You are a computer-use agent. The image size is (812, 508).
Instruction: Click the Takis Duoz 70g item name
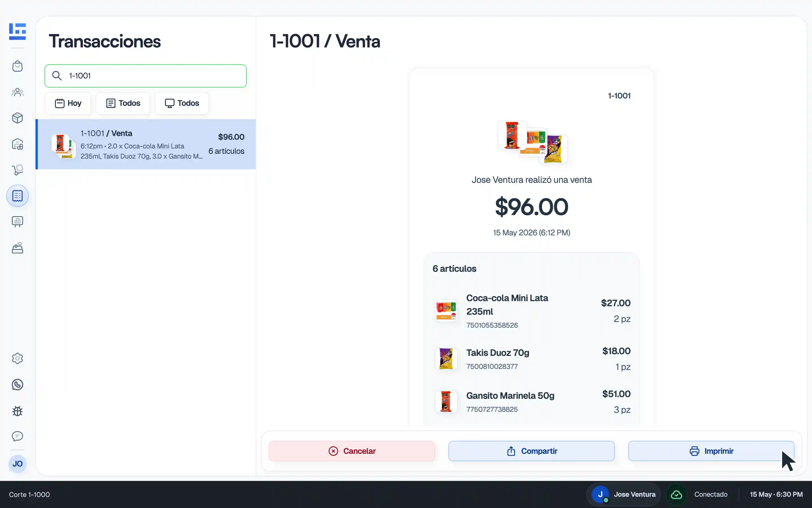point(498,353)
